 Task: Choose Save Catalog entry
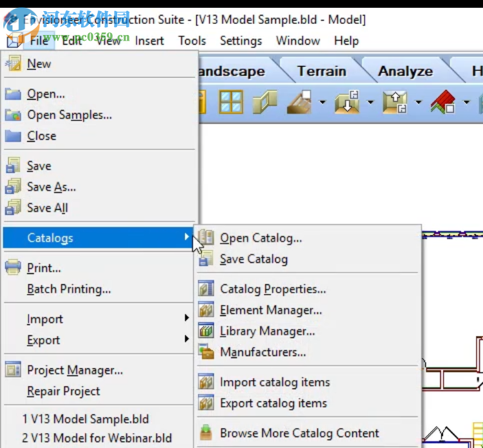coord(309,258)
